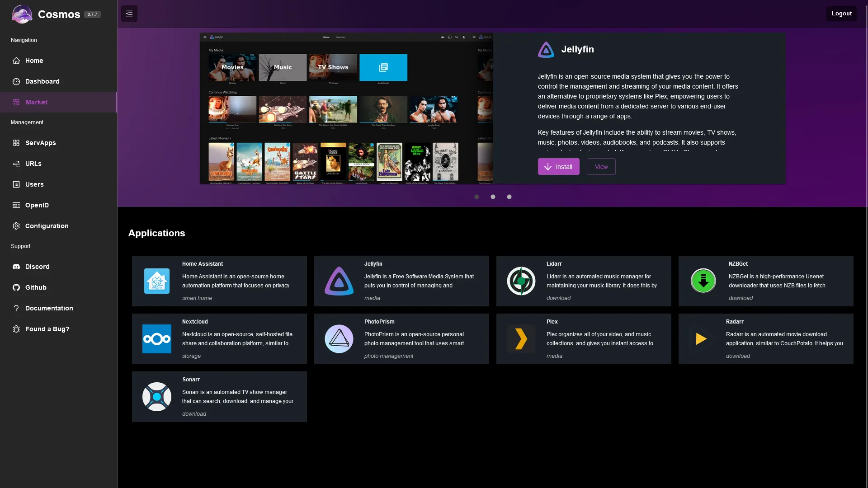Click the Users list icon
The width and height of the screenshot is (868, 488).
point(16,184)
